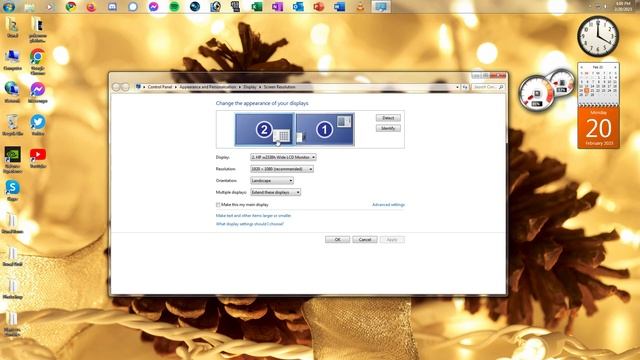Open PowerPoint from the taskbar
640x360 pixels.
tap(319, 7)
